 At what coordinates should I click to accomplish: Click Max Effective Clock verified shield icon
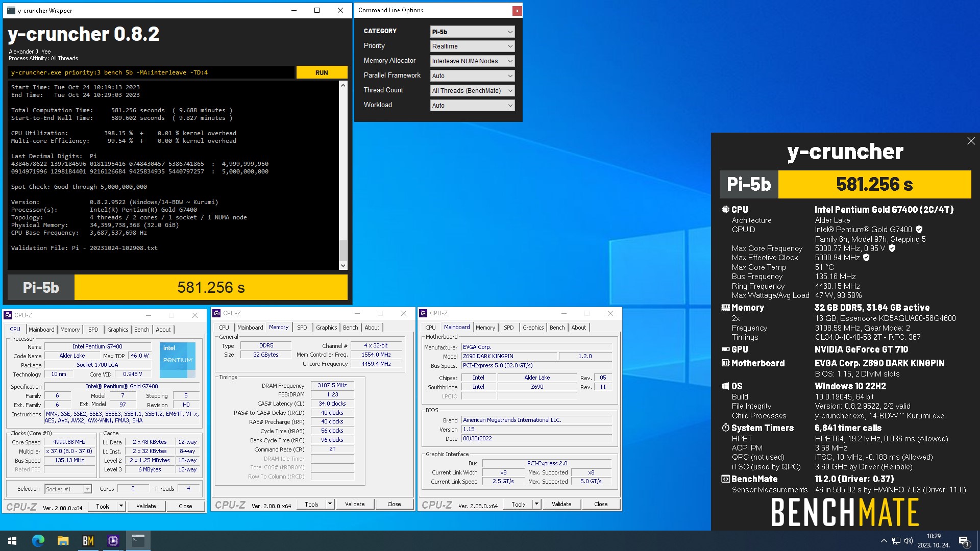coord(866,258)
